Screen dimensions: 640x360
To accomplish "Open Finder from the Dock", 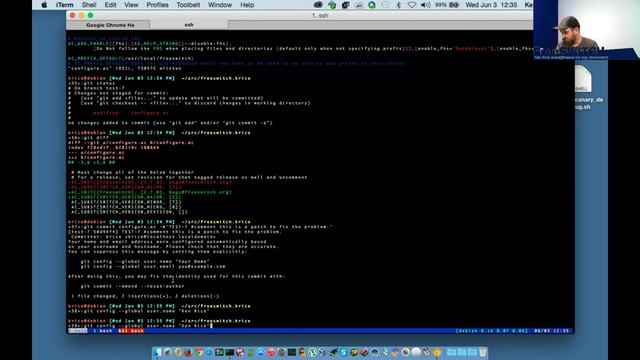I will coord(157,352).
